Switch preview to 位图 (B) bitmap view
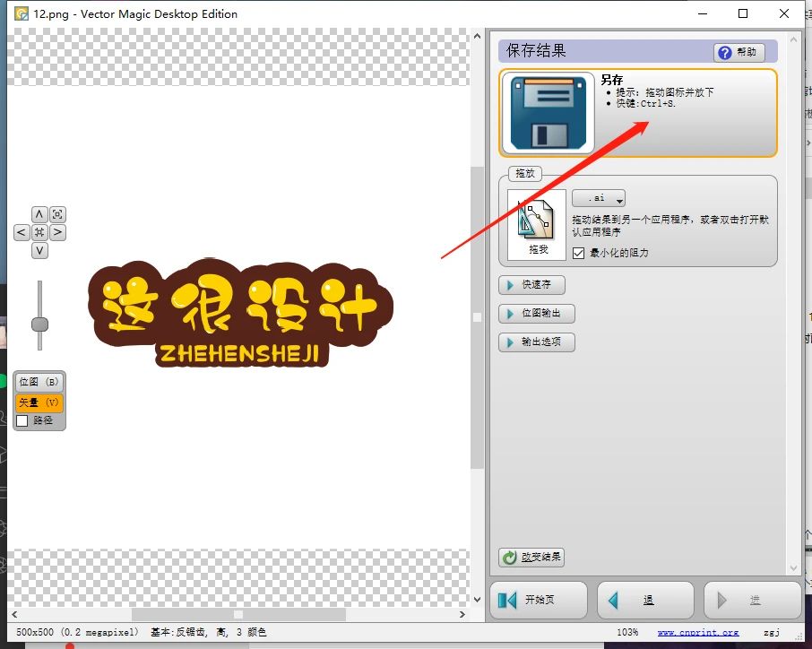 coord(39,382)
